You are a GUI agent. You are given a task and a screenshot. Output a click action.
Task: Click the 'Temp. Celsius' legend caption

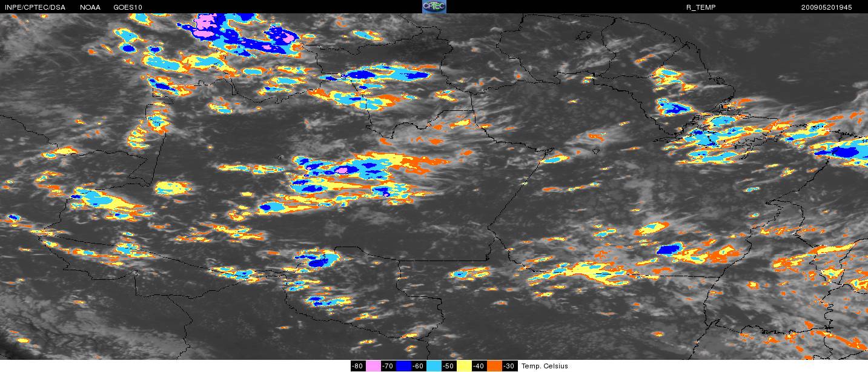tap(545, 366)
